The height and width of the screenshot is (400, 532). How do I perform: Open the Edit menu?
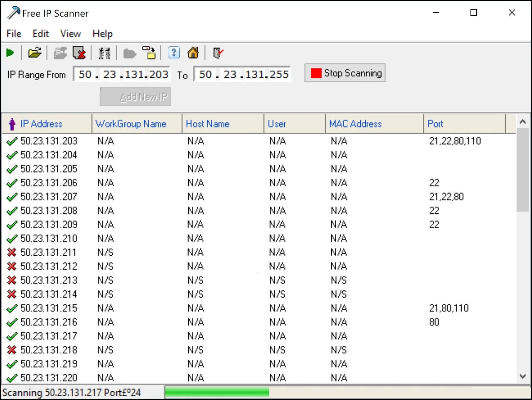tap(40, 34)
